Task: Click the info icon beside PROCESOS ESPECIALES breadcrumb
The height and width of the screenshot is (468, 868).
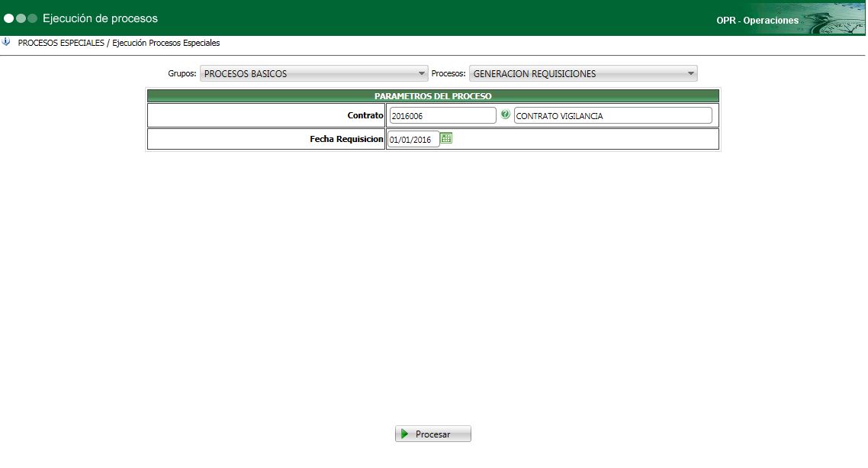Action: 5,42
